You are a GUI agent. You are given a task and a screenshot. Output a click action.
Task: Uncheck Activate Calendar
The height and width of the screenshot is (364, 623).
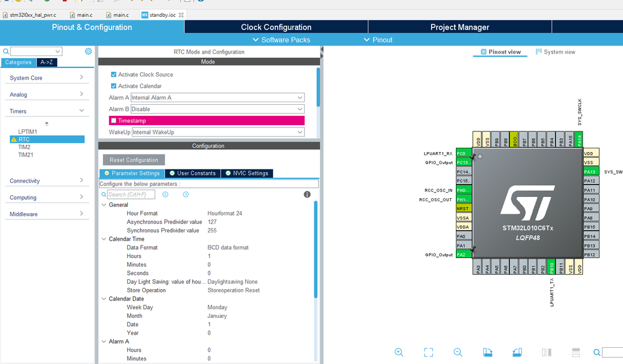click(113, 86)
